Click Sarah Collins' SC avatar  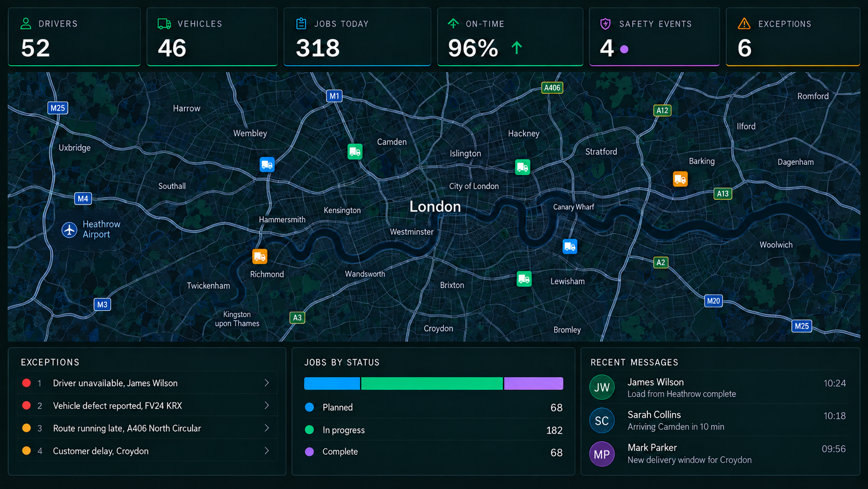602,420
